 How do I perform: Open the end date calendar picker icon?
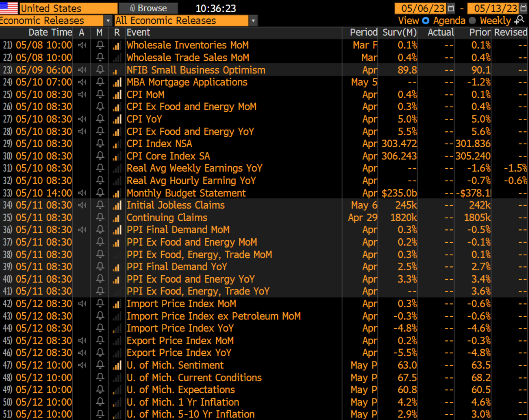tap(523, 8)
